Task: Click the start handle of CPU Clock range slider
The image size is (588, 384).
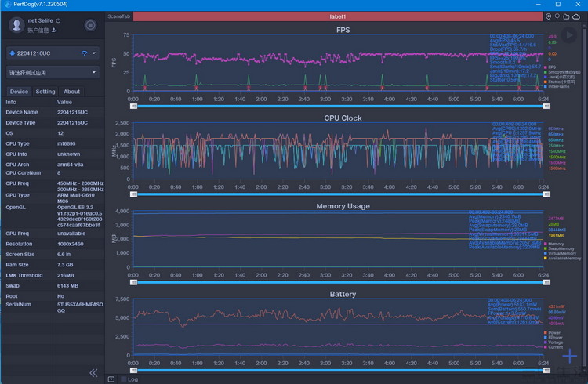Action: (x=133, y=194)
